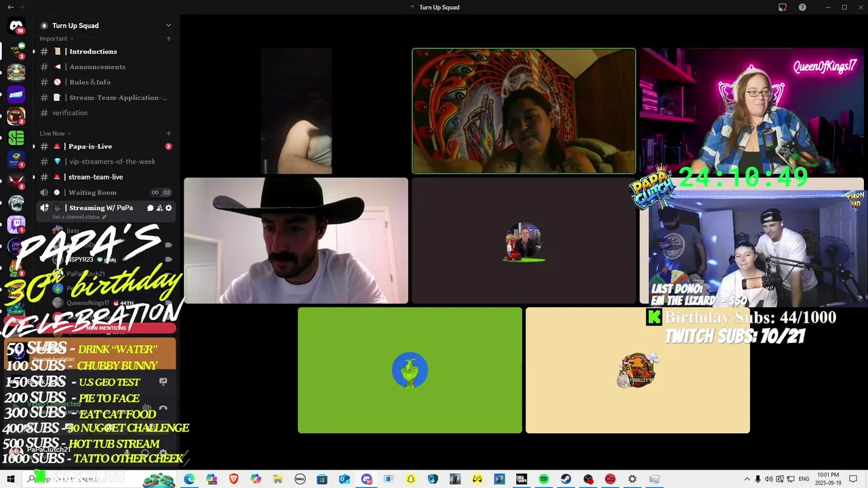Add channel to Live Now category
This screenshot has height=488, width=868.
(x=168, y=134)
